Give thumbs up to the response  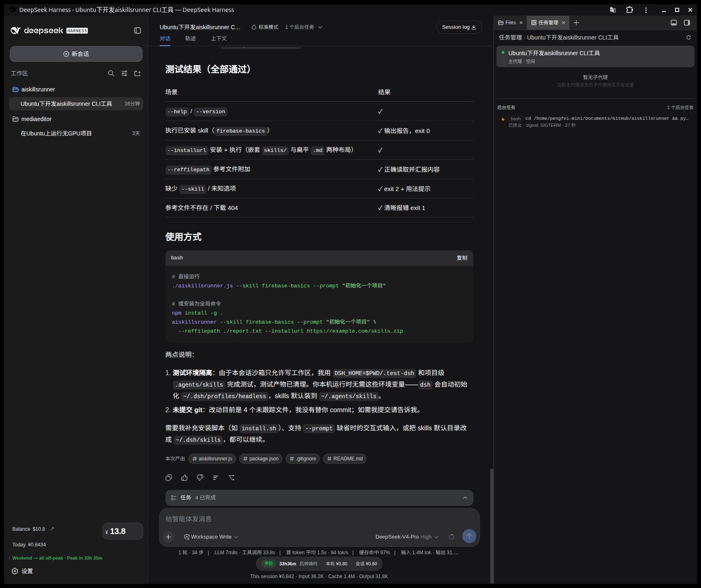click(184, 478)
